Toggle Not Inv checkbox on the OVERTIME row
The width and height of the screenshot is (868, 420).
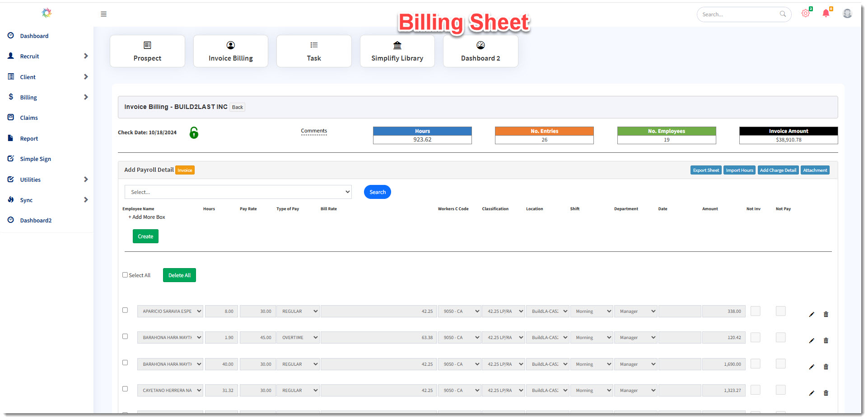click(755, 337)
